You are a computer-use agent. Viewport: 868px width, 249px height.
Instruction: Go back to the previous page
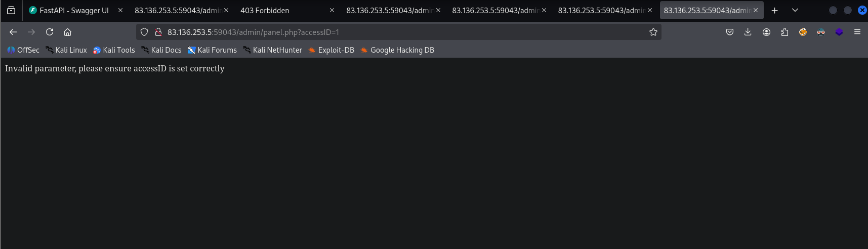point(13,32)
